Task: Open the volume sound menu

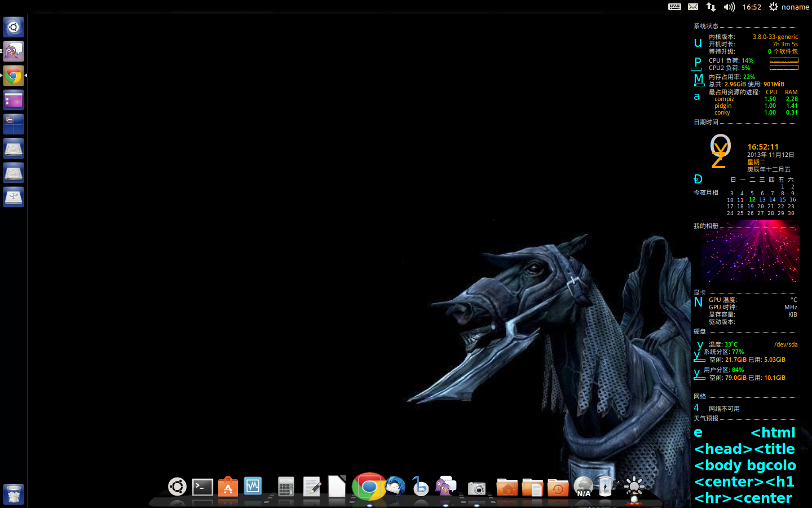Action: (x=729, y=7)
